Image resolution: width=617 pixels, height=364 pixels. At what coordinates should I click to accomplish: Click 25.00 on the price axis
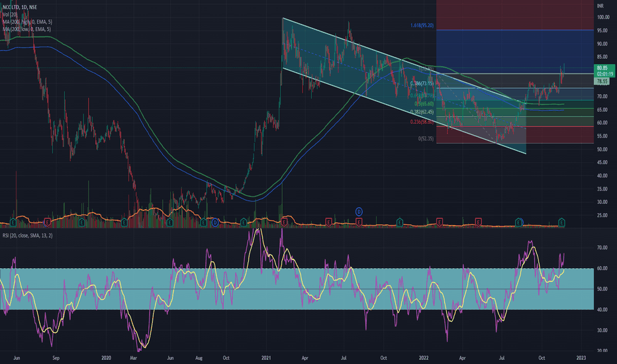(x=602, y=215)
